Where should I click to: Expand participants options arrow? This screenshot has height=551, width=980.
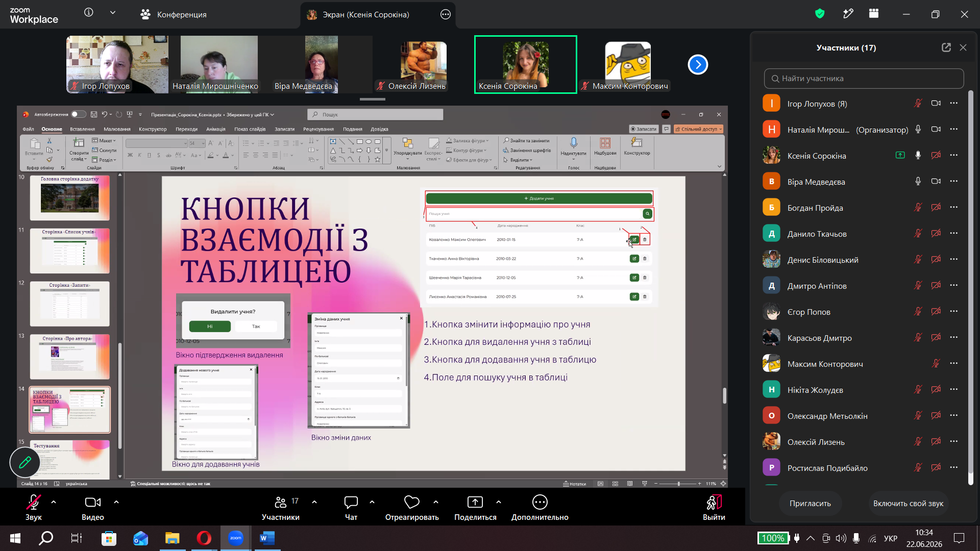(x=314, y=502)
